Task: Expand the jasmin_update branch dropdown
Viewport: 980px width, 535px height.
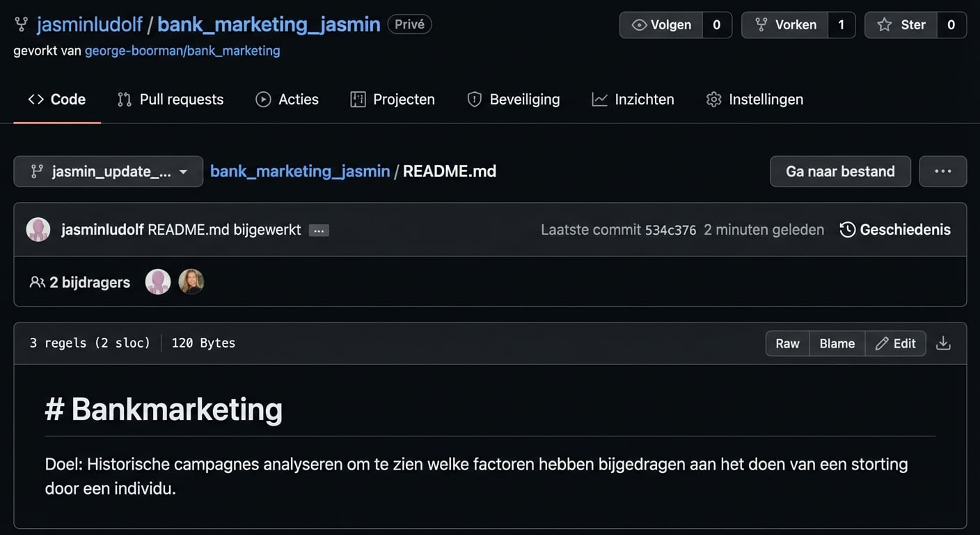Action: (x=108, y=171)
